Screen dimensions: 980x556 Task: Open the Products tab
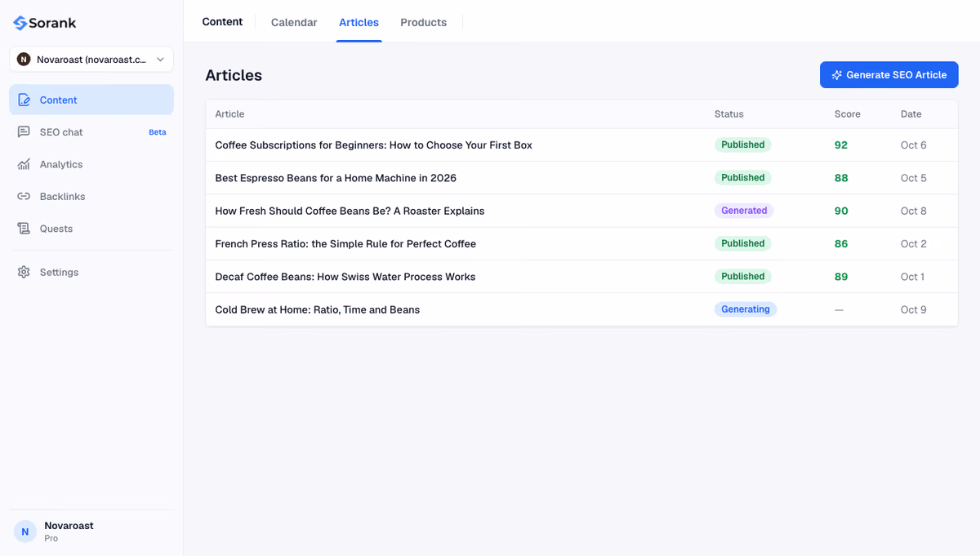coord(423,22)
